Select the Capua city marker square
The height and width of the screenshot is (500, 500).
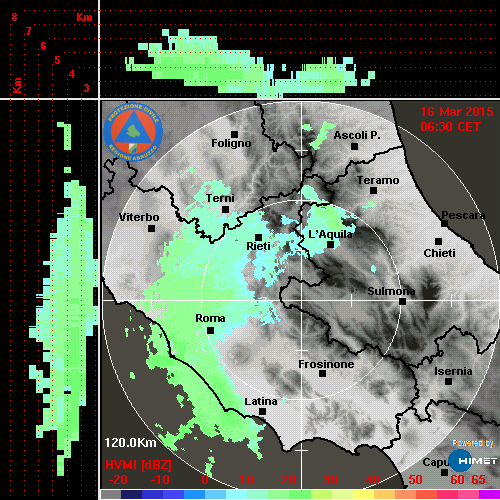[444, 472]
